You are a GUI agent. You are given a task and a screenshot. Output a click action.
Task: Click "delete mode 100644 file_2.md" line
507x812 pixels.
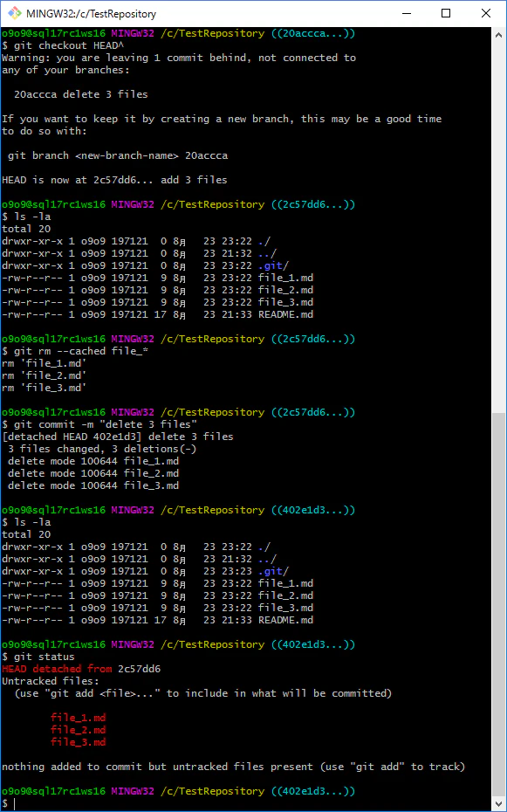click(x=93, y=473)
